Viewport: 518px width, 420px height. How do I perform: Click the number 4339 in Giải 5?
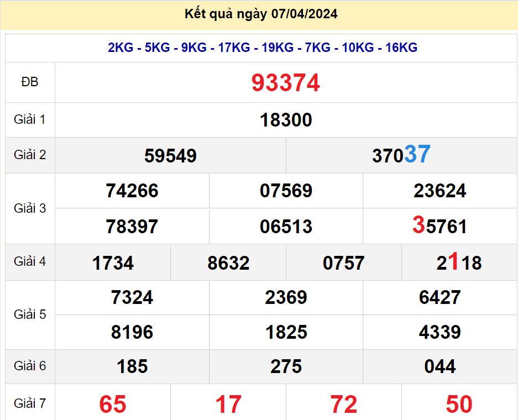pyautogui.click(x=439, y=332)
